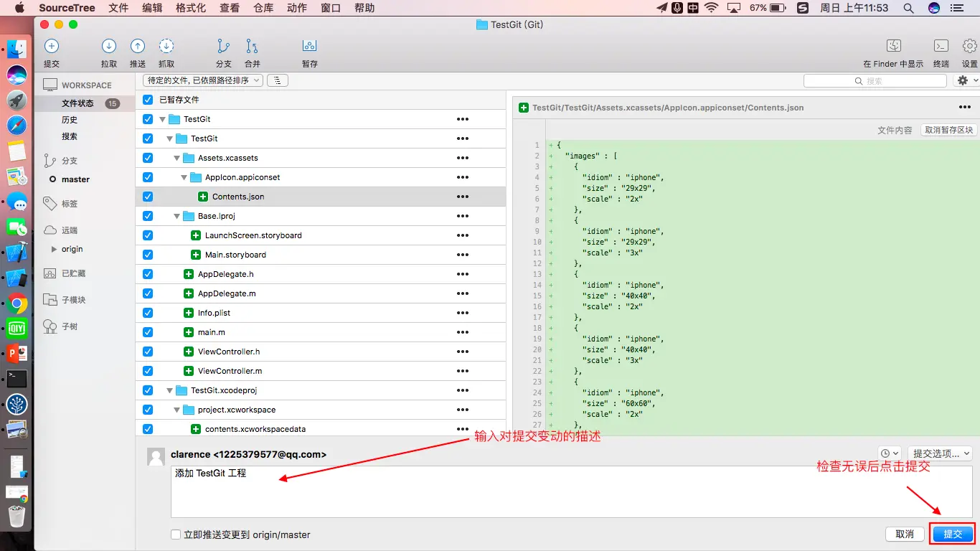Open the 动作 menu
The width and height of the screenshot is (980, 551).
click(297, 8)
